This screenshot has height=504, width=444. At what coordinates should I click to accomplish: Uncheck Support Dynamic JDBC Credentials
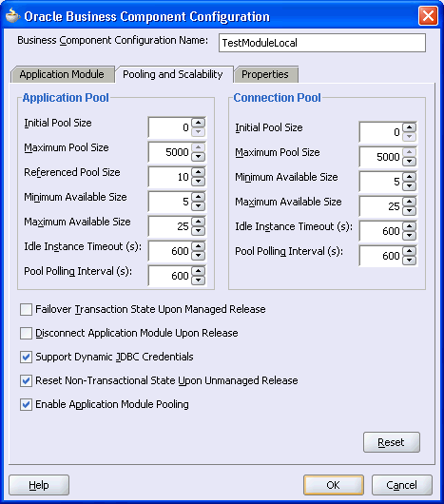(x=26, y=358)
